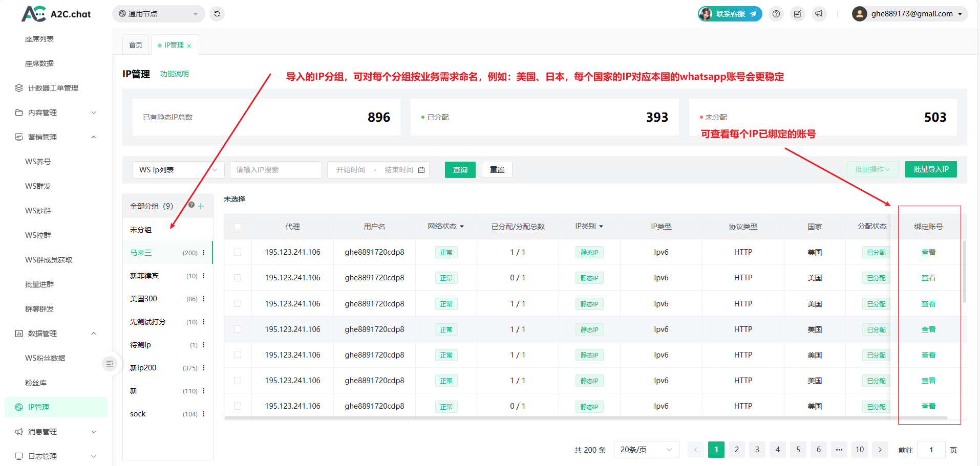The width and height of the screenshot is (980, 466).
Task: Switch to the 首页 tab
Action: point(136,45)
